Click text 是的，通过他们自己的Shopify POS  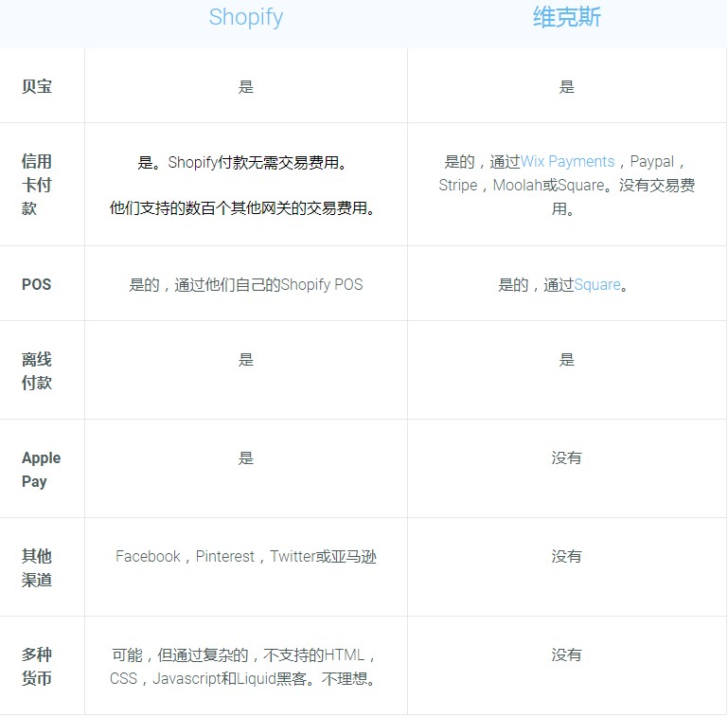[245, 285]
